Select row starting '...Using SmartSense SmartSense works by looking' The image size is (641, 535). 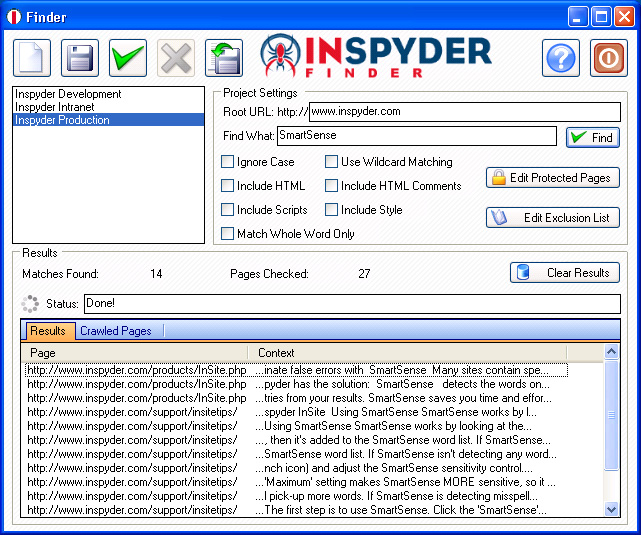(x=296, y=426)
